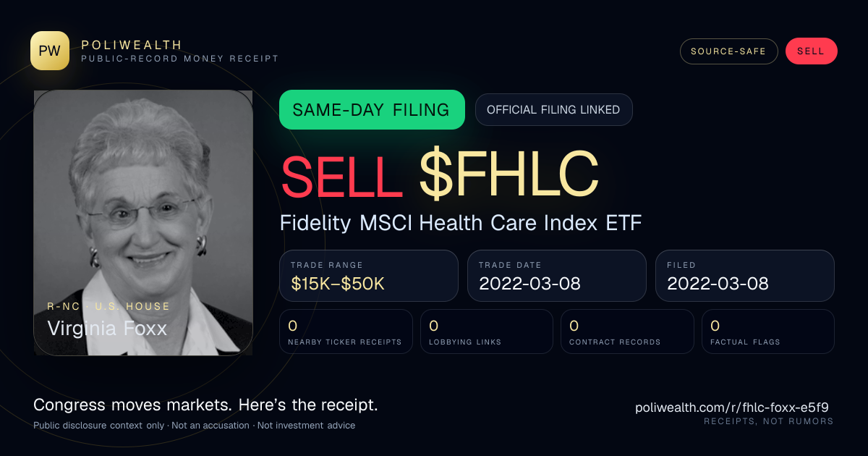The image size is (868, 456).
Task: Click the R-NC U.S. House label
Action: [x=109, y=306]
